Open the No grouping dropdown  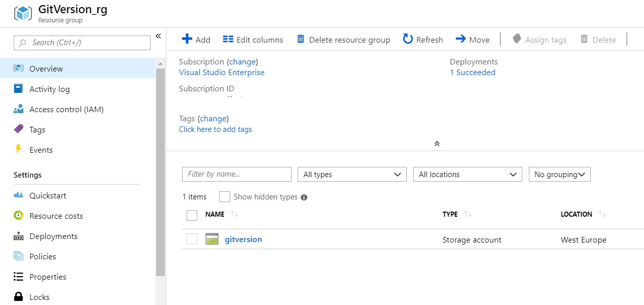coord(560,174)
